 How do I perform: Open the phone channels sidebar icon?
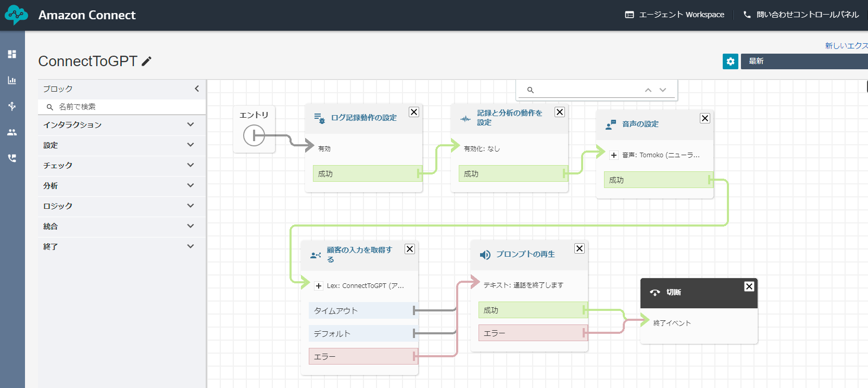[x=12, y=158]
